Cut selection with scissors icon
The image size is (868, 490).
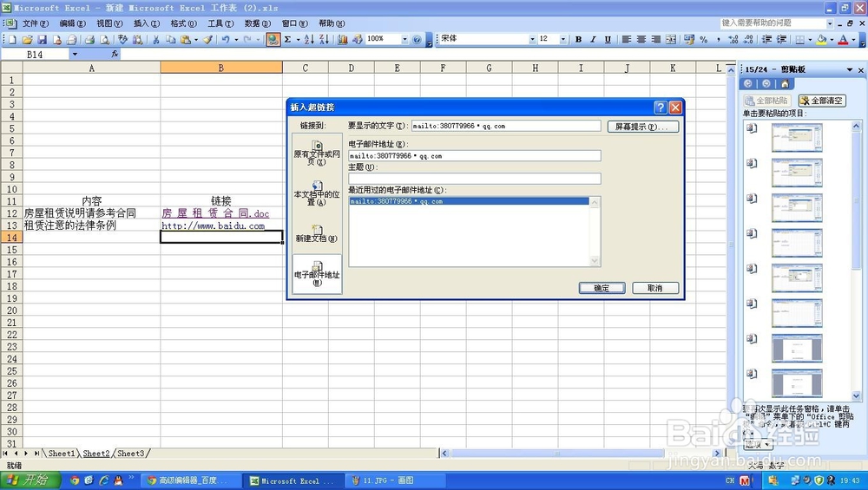156,39
